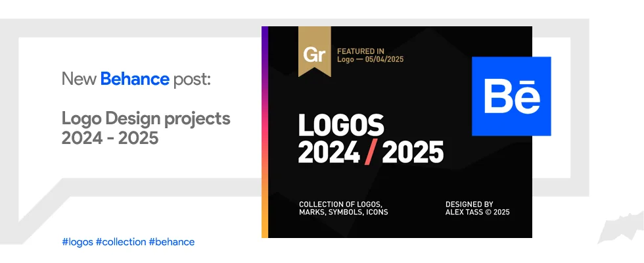Viewport: 644px width, 263px height.
Task: Click the COLLECTION OF LOGOS, MARKS caption
Action: pyautogui.click(x=343, y=208)
